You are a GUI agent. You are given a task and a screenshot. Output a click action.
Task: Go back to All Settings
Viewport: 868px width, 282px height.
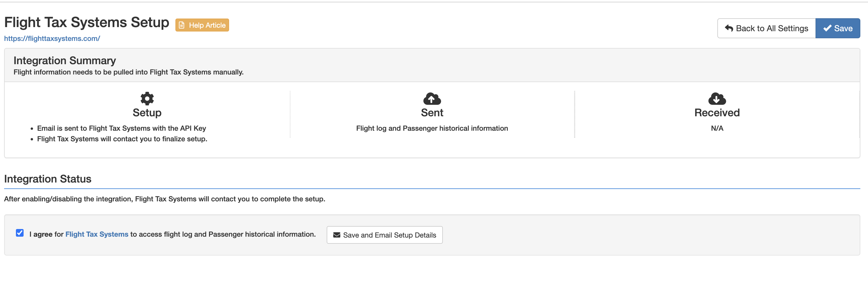point(766,28)
